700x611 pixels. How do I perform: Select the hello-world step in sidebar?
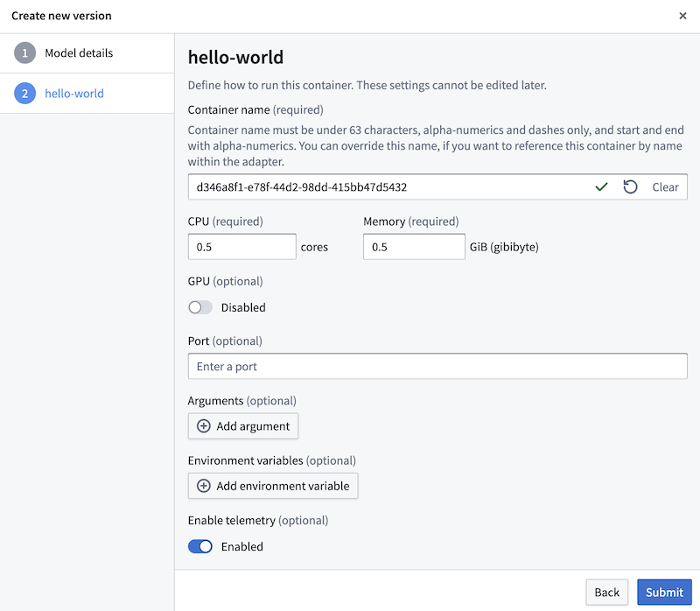coord(87,94)
